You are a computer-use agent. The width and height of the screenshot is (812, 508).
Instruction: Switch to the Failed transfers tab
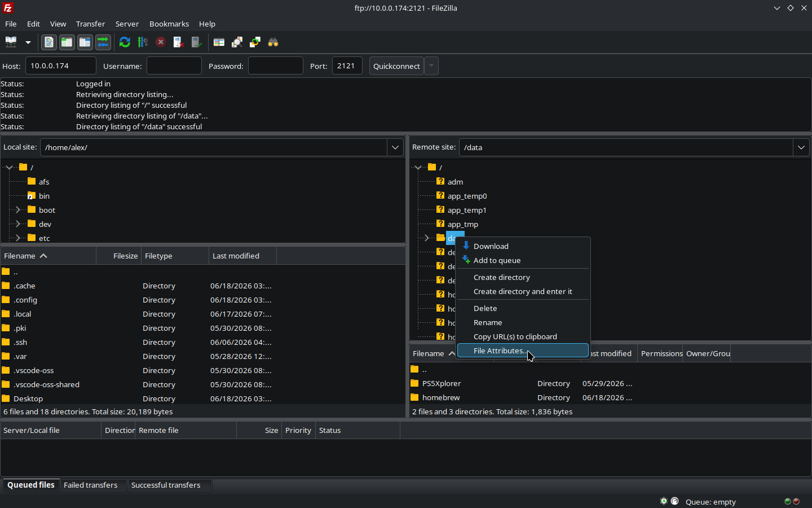(x=91, y=485)
